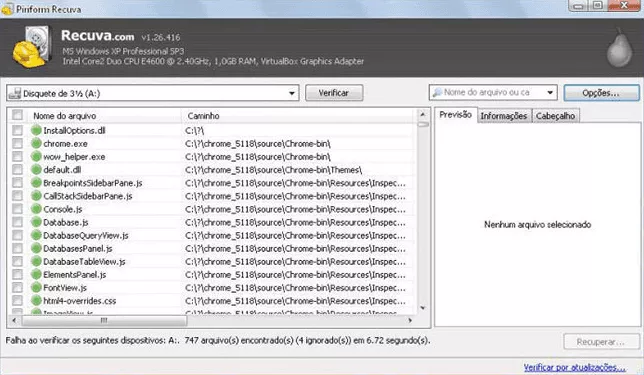The image size is (644, 375).
Task: Click the file list scroll down arrow
Action: pyautogui.click(x=423, y=308)
